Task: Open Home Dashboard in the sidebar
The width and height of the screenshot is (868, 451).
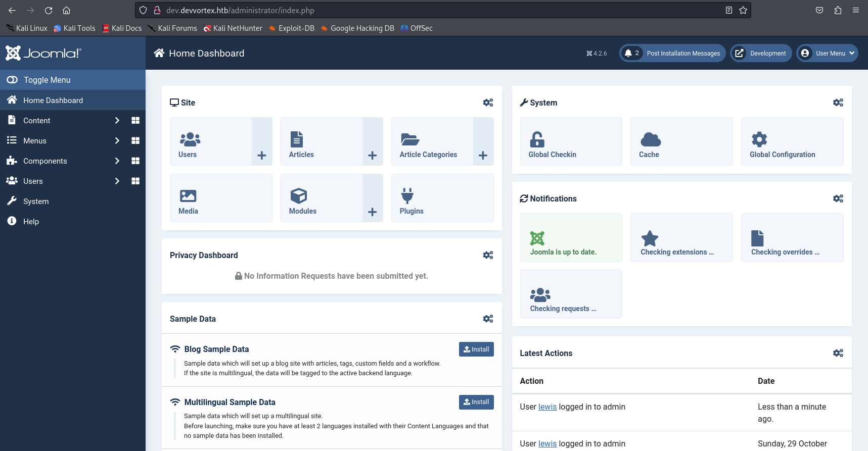Action: click(x=73, y=100)
